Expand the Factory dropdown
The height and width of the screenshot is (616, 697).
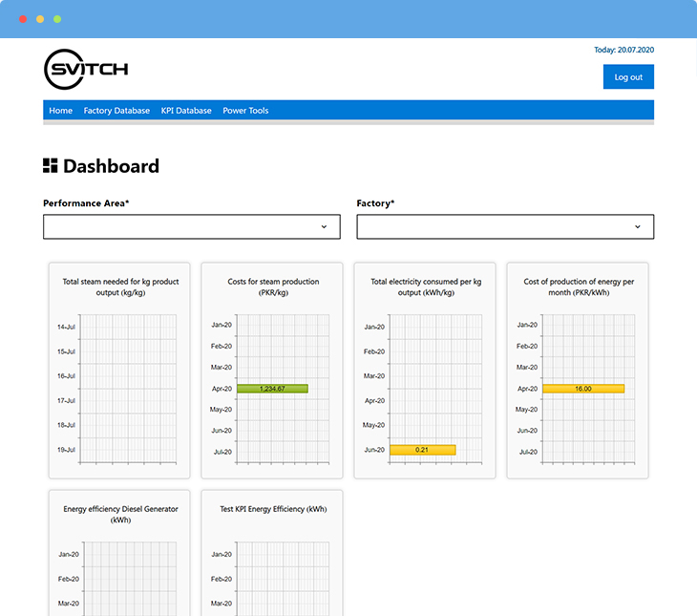point(504,226)
